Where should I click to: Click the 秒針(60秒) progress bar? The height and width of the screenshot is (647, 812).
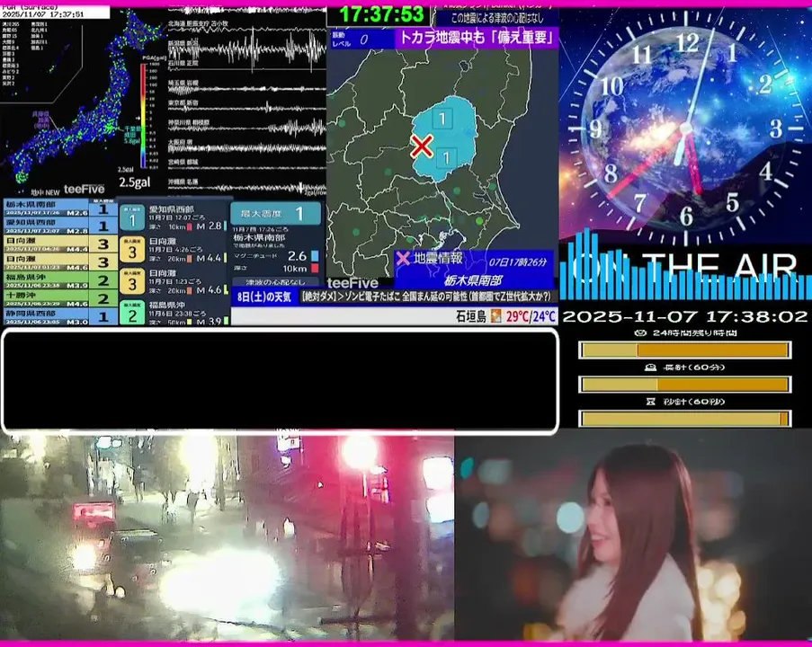pos(684,418)
